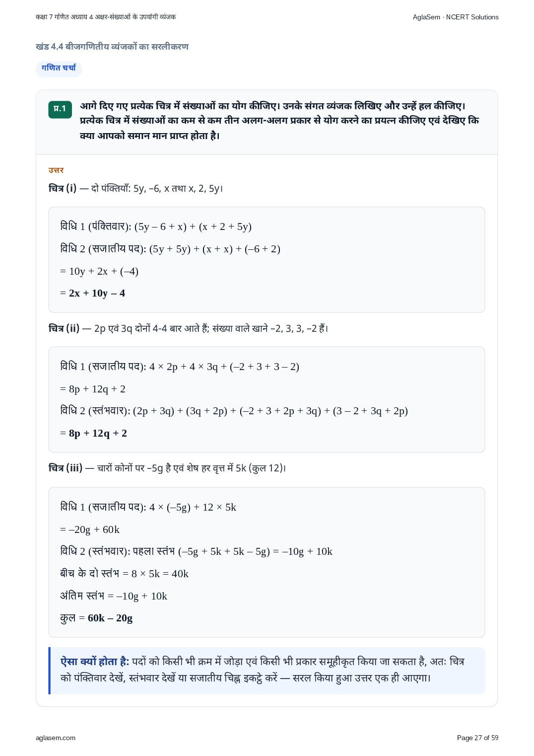
Task: Select the खंड 4.4 section heading
Action: coord(112,47)
